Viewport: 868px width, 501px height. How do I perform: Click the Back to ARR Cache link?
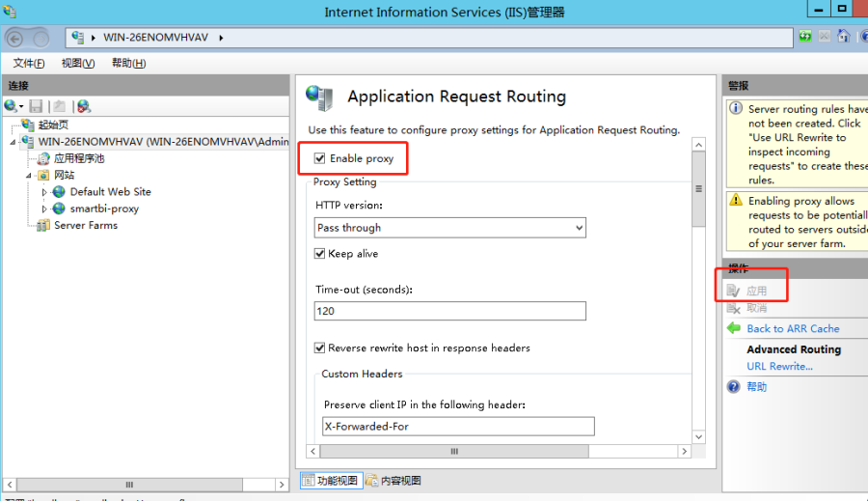(793, 328)
